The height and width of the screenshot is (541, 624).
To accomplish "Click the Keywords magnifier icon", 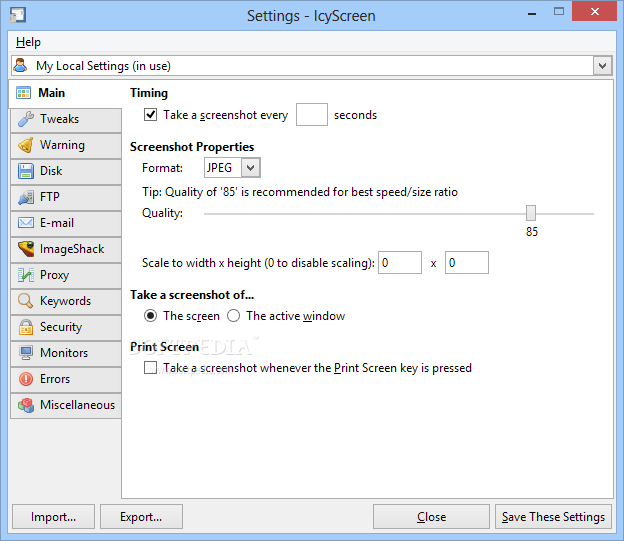I will tap(26, 301).
